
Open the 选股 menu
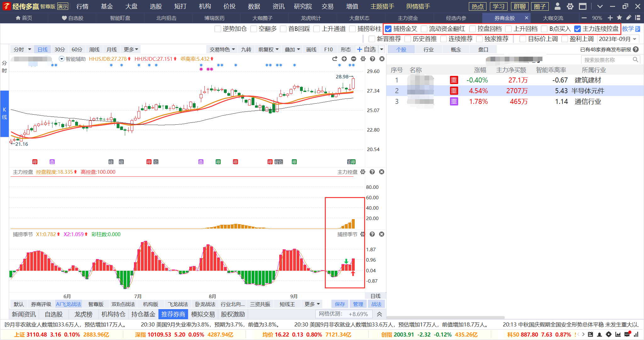[156, 6]
